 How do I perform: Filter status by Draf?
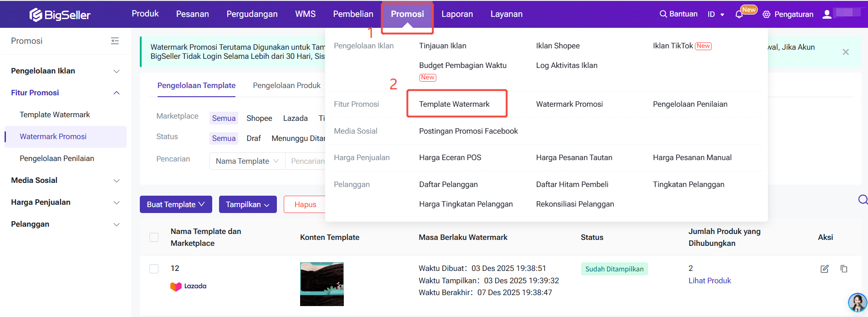(x=254, y=138)
